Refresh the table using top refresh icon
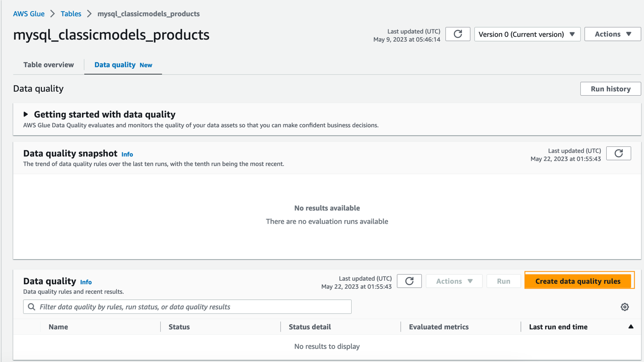The height and width of the screenshot is (362, 644). pos(457,34)
